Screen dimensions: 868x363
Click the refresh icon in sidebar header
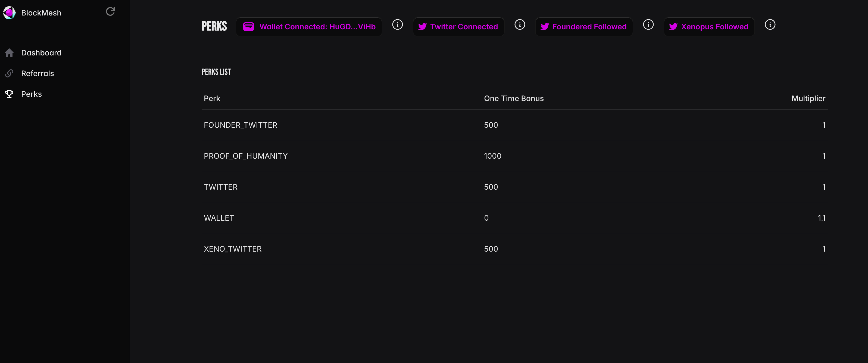click(110, 11)
